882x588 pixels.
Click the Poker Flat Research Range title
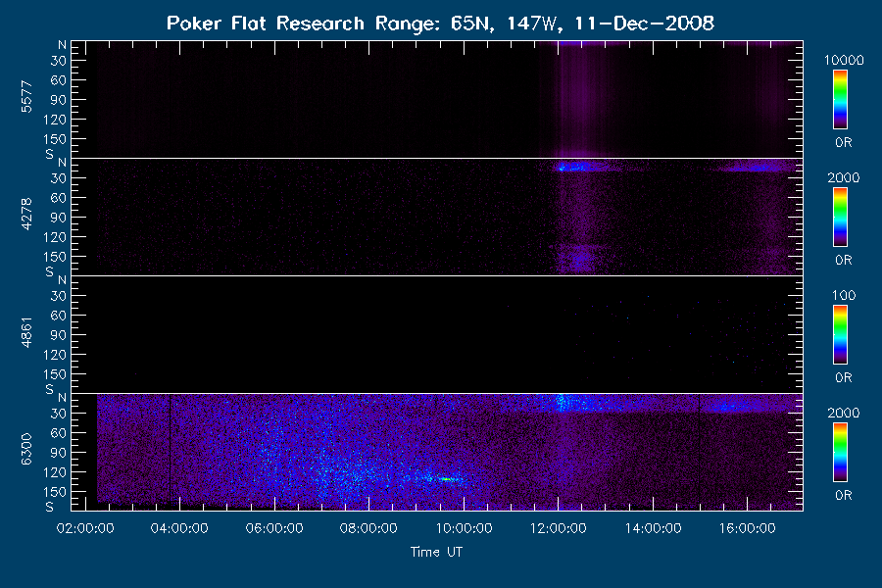coord(440,24)
